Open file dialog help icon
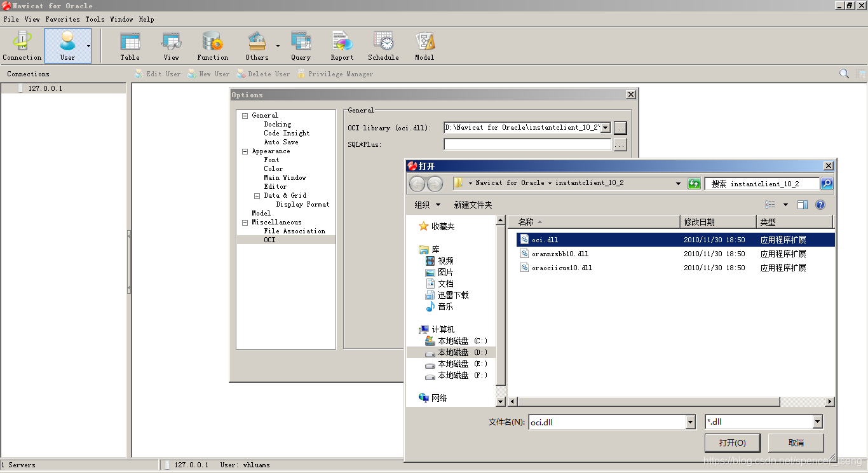 click(820, 205)
